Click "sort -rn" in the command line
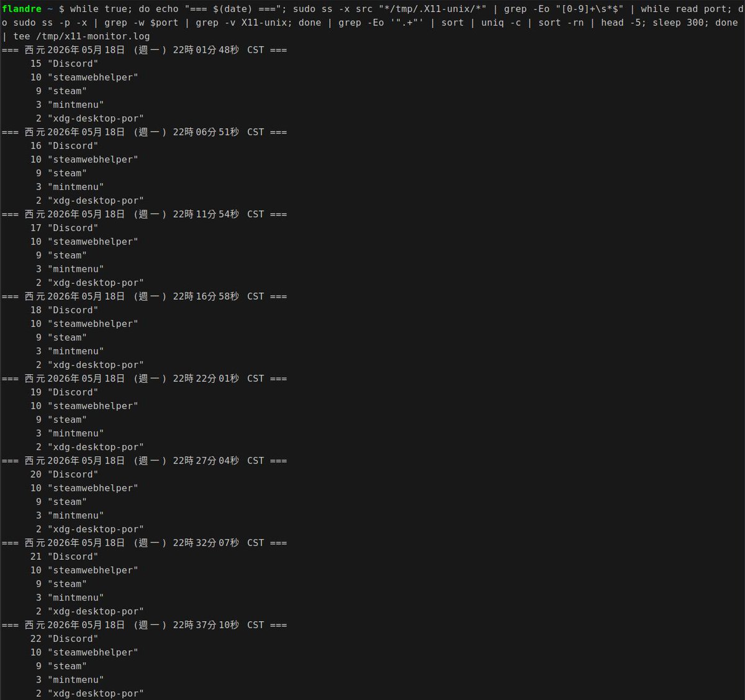This screenshot has height=700, width=745. pyautogui.click(x=561, y=22)
